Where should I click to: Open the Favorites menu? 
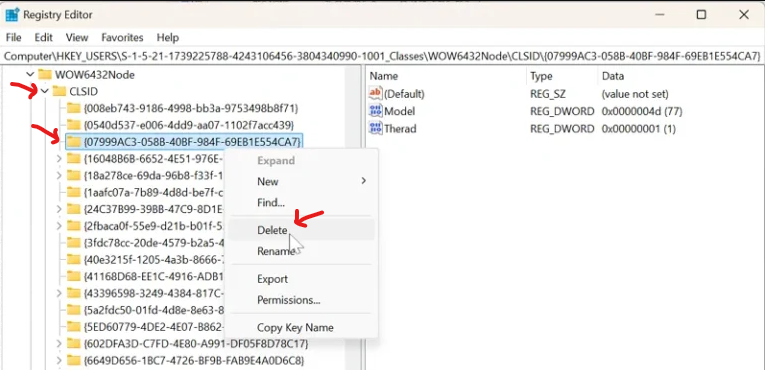pos(122,38)
